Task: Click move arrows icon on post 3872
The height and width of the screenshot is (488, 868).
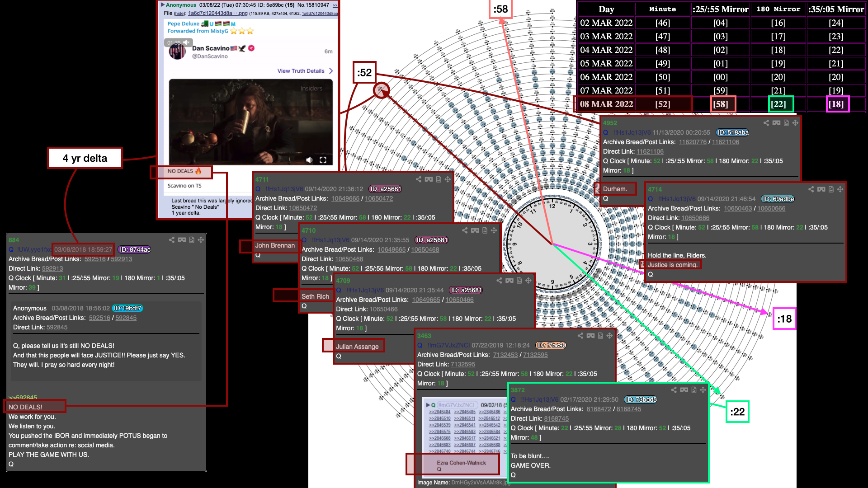Action: pos(703,390)
